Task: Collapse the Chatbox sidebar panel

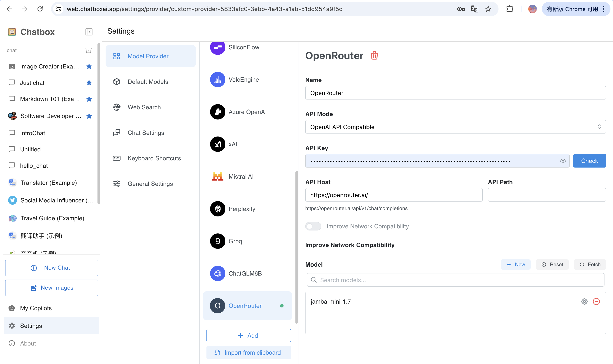Action: (89, 32)
